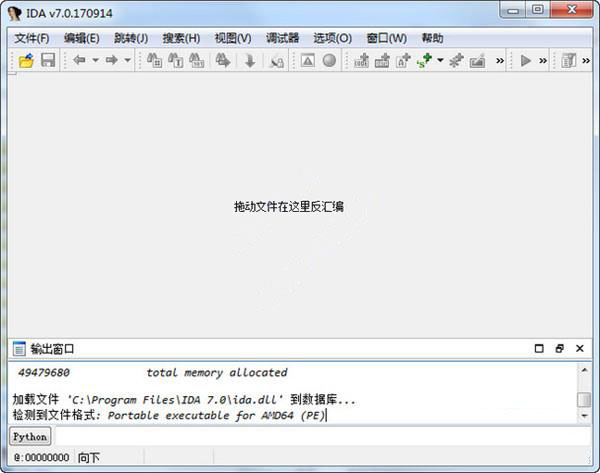Expand overflow chevron after play button
Viewport: 600px width, 473px height.
point(543,60)
